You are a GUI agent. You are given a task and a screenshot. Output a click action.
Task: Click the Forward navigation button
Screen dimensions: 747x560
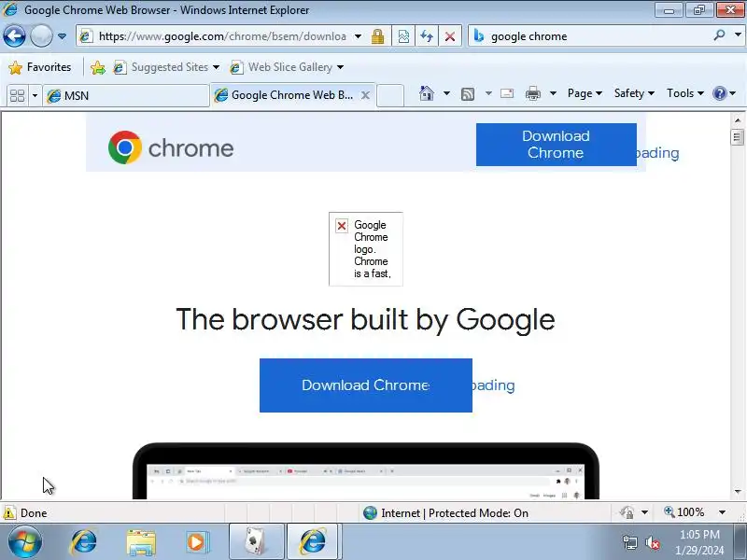click(41, 35)
